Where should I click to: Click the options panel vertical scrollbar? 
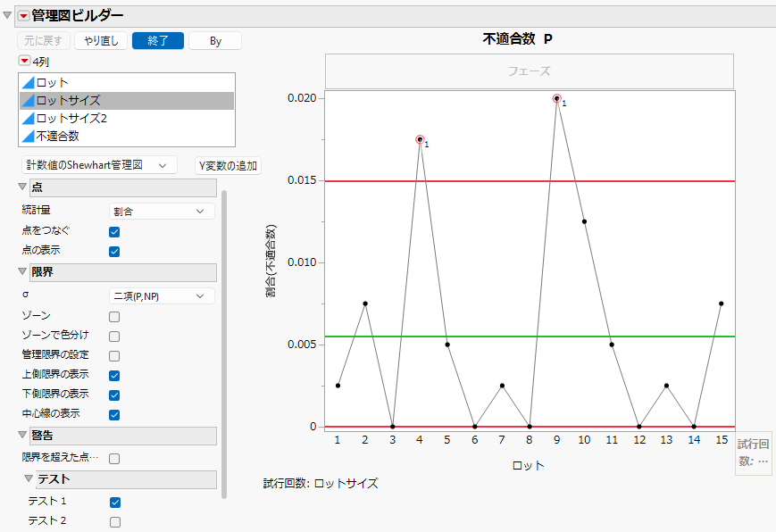pos(224,344)
